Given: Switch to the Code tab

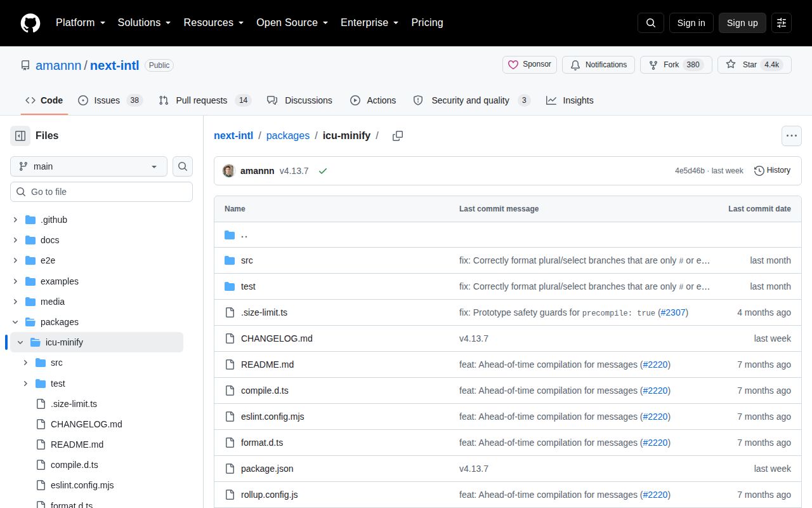Looking at the screenshot, I should tap(44, 100).
